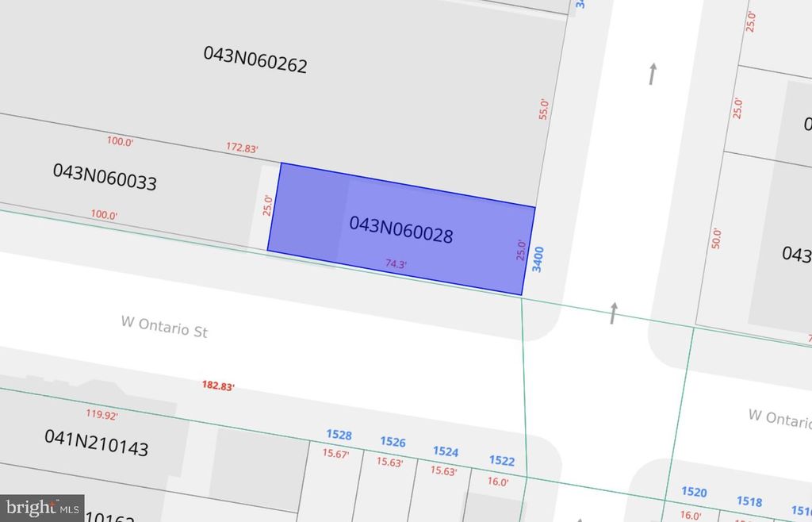The image size is (812, 522).
Task: Click the 15.67' dimension under 1528
Action: pos(335,454)
